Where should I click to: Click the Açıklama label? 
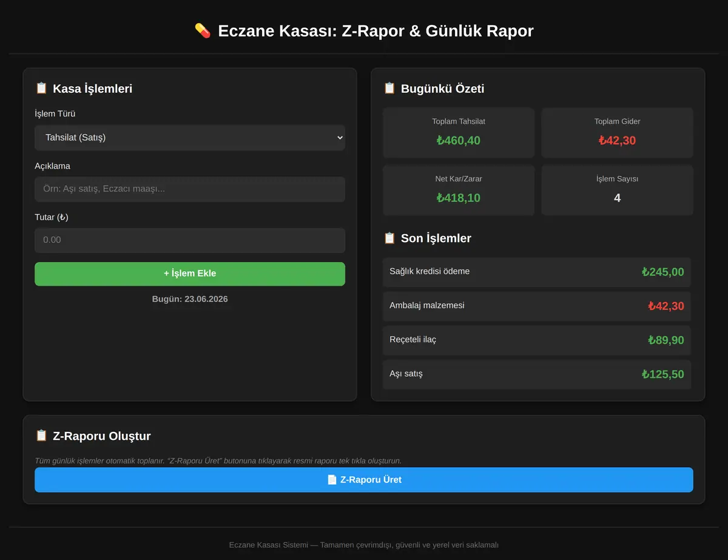point(52,166)
